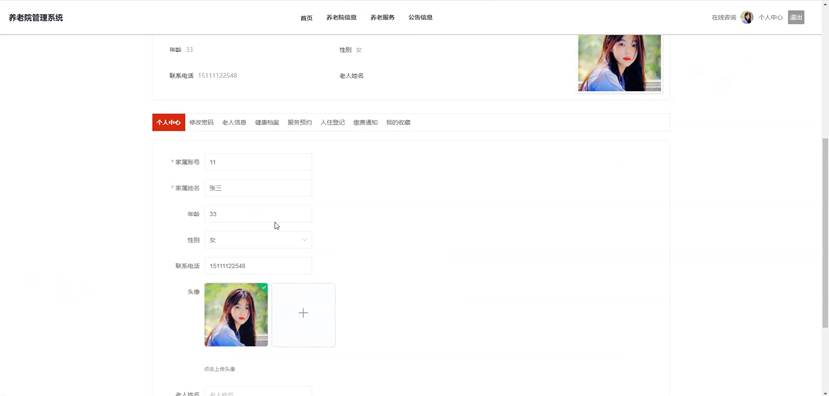Image resolution: width=829 pixels, height=396 pixels.
Task: Click the small user avatar icon in header
Action: pos(747,17)
